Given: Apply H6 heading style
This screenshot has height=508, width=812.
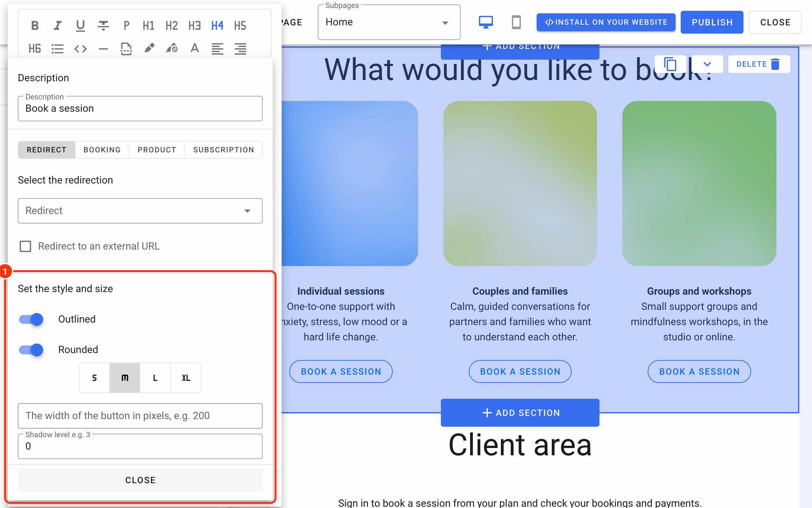Looking at the screenshot, I should [35, 49].
